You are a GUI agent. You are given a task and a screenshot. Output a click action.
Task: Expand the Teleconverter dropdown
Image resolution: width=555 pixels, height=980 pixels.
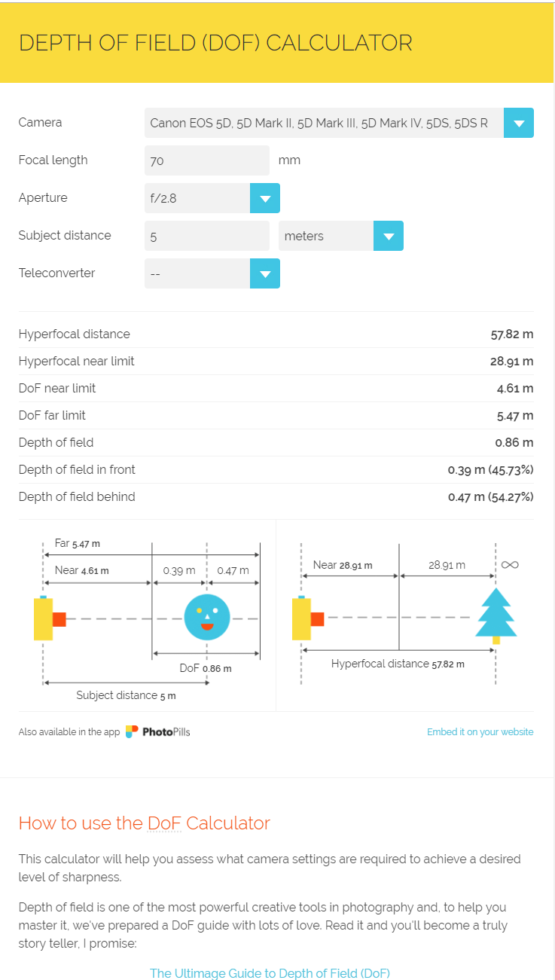tap(265, 273)
